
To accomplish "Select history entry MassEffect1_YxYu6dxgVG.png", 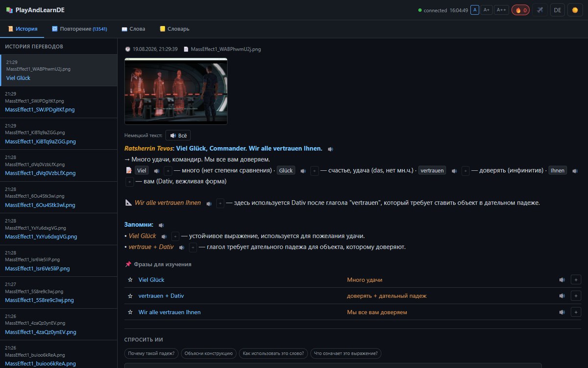I will coord(59,229).
